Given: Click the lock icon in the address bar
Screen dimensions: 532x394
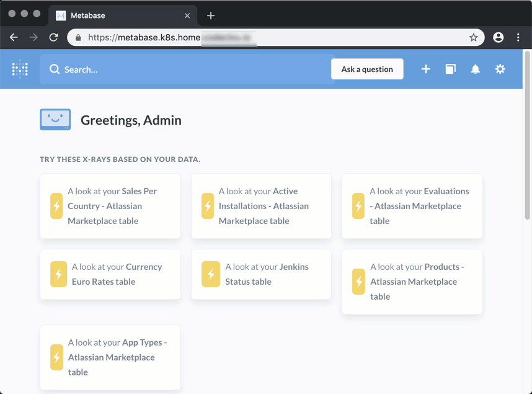Looking at the screenshot, I should (x=78, y=37).
